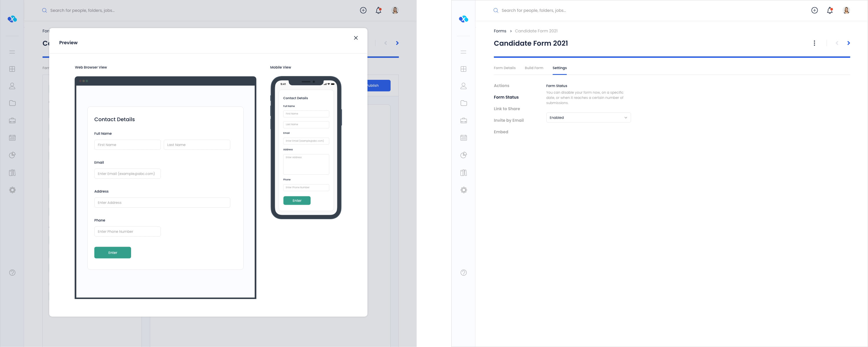The height and width of the screenshot is (347, 868).
Task: Click help question mark icon in right sidebar
Action: (x=464, y=273)
